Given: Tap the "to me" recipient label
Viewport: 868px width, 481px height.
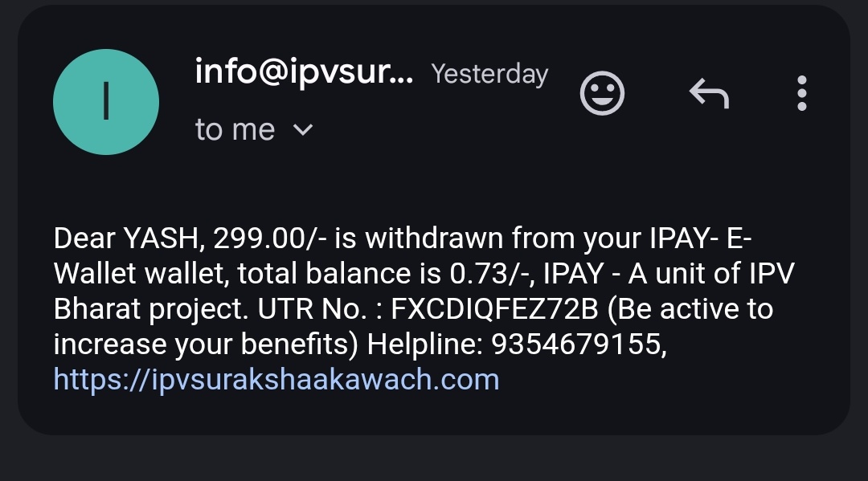Looking at the screenshot, I should [x=235, y=129].
